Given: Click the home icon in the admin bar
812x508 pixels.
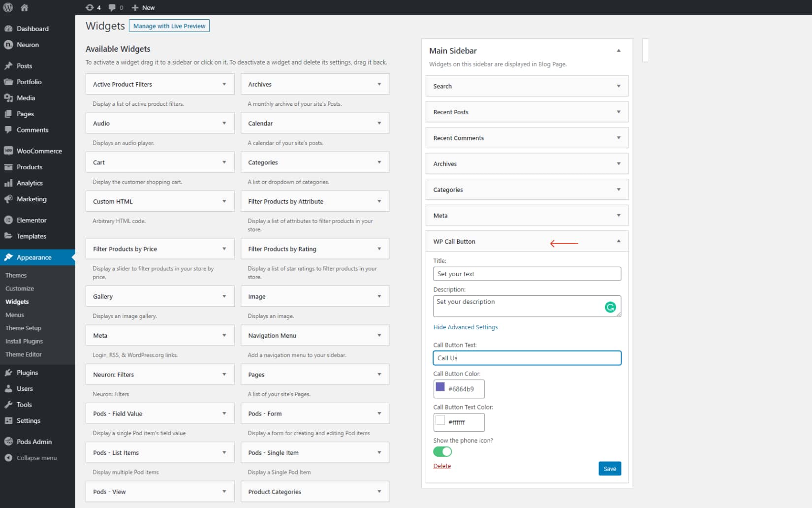Looking at the screenshot, I should tap(24, 7).
